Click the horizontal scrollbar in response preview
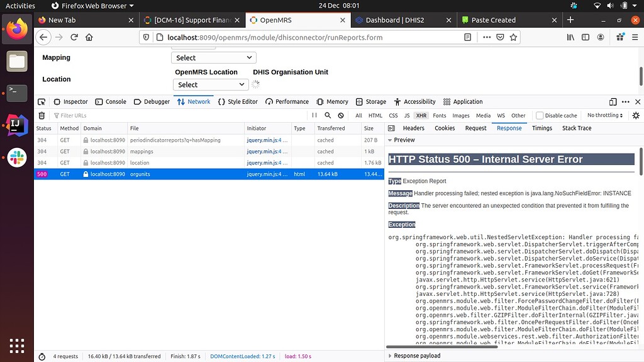Viewport: 644px width, 362px height. tap(442, 347)
